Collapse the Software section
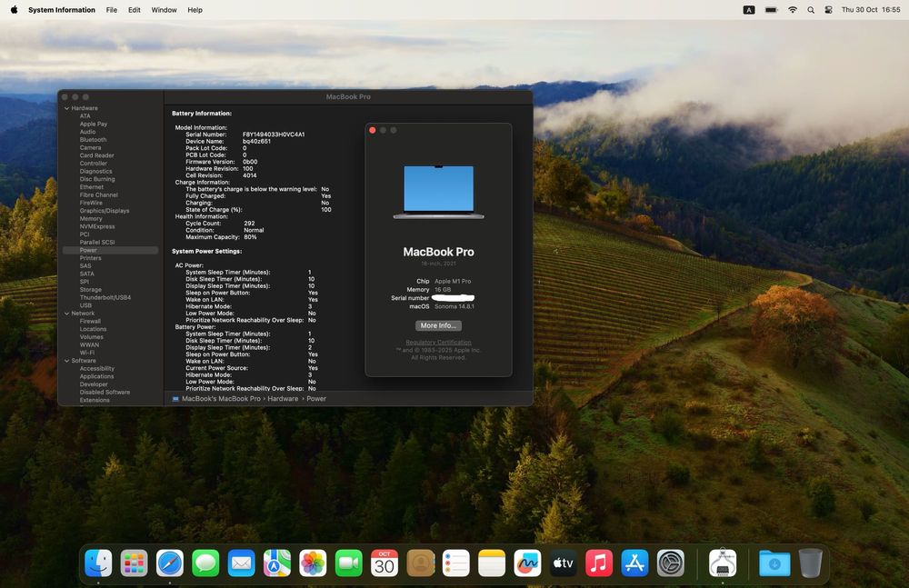The image size is (909, 588). coord(66,361)
